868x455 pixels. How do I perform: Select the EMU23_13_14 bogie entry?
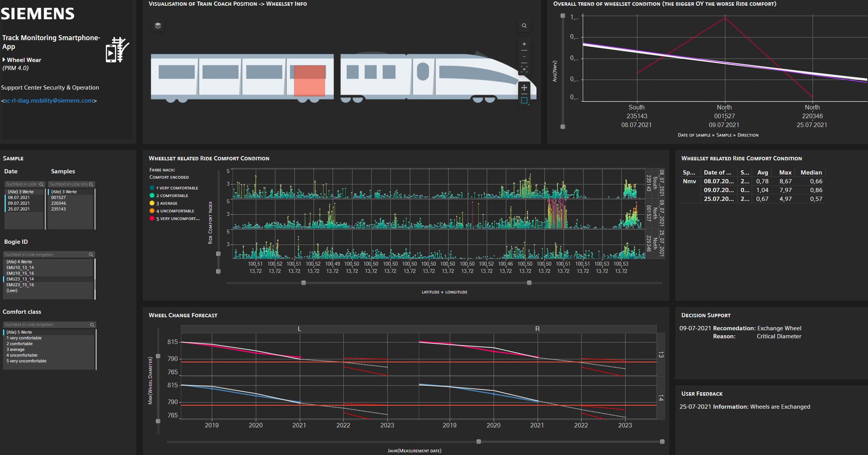(x=20, y=279)
